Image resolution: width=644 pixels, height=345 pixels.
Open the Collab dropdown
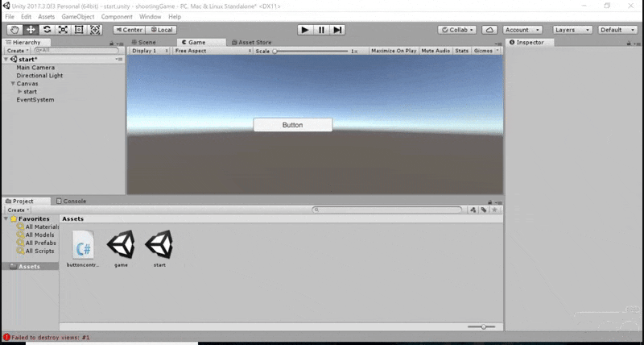[x=456, y=30]
